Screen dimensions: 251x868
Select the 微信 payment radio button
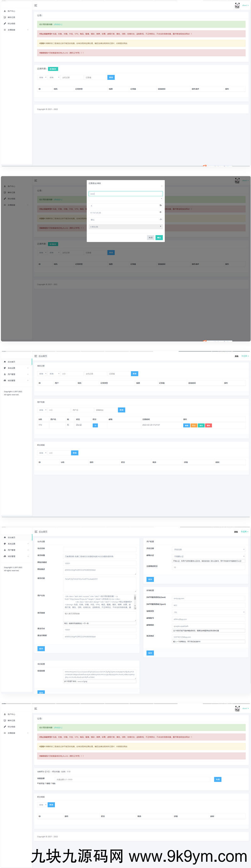coord(45,783)
